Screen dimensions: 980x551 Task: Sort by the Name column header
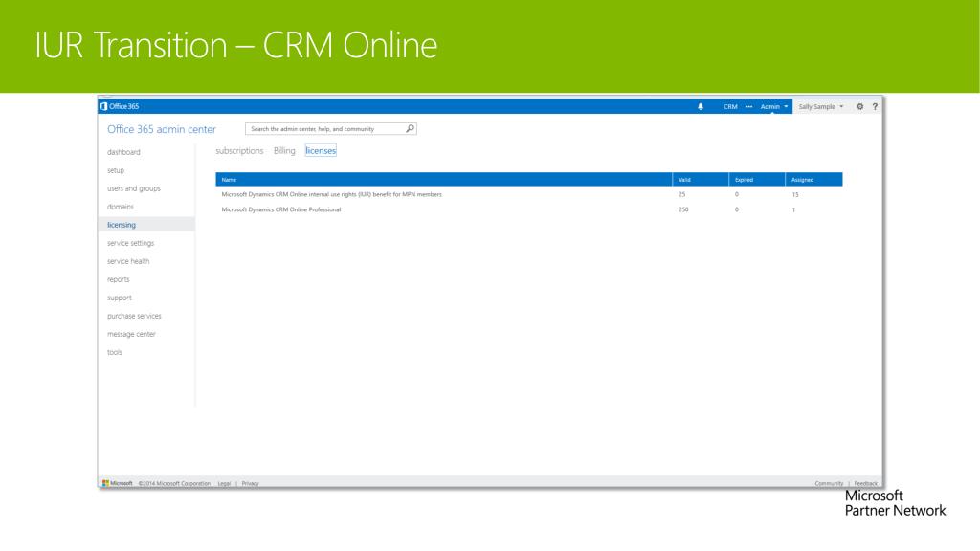(x=444, y=179)
